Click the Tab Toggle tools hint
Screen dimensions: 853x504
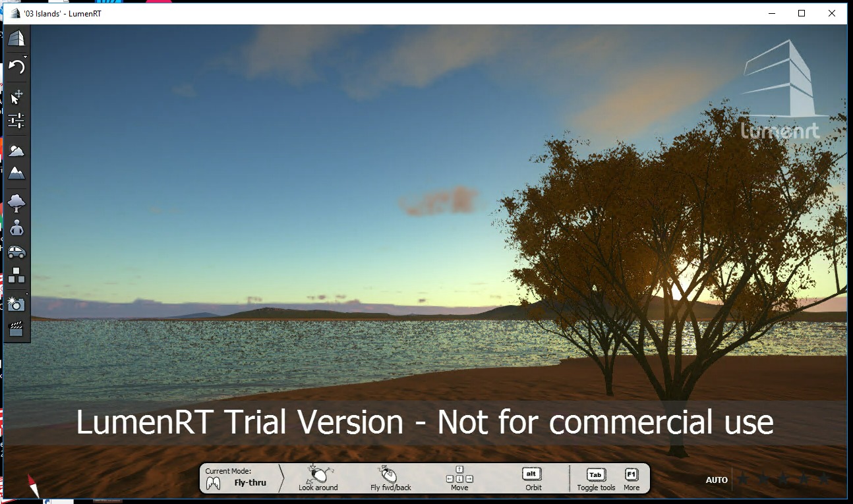coord(596,479)
